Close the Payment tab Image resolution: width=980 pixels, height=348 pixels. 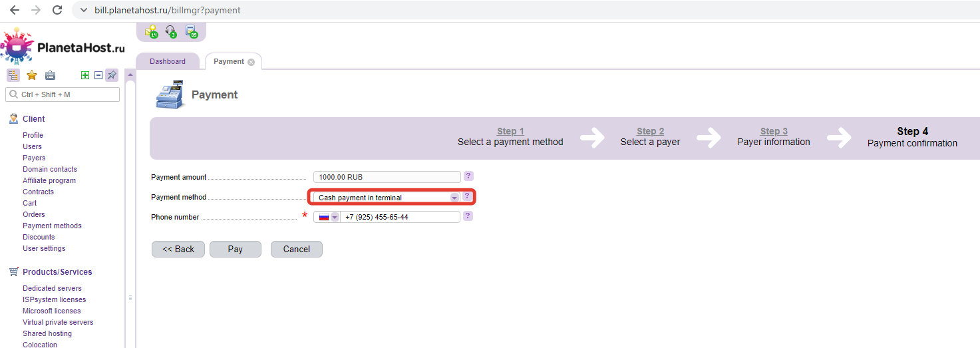tap(251, 62)
